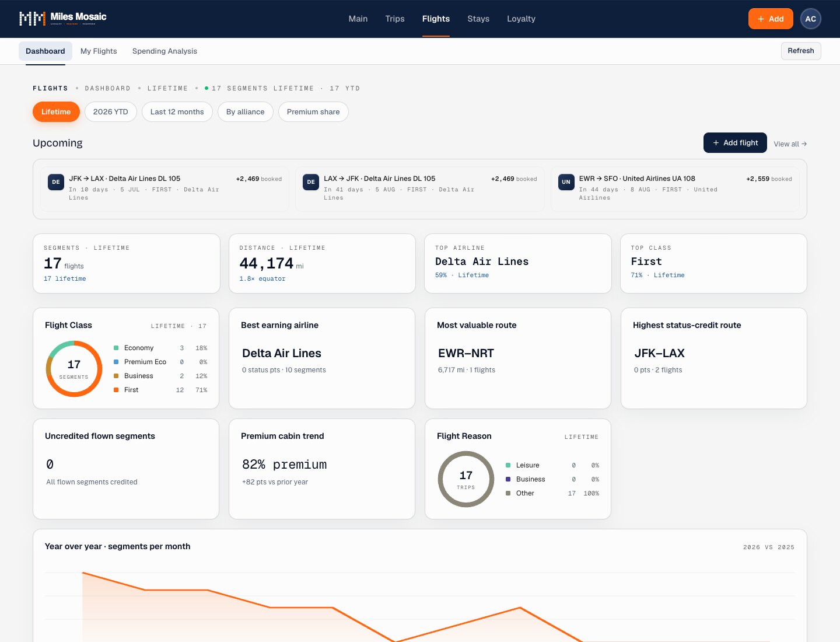Click the orange Add button
The width and height of the screenshot is (840, 642).
771,19
